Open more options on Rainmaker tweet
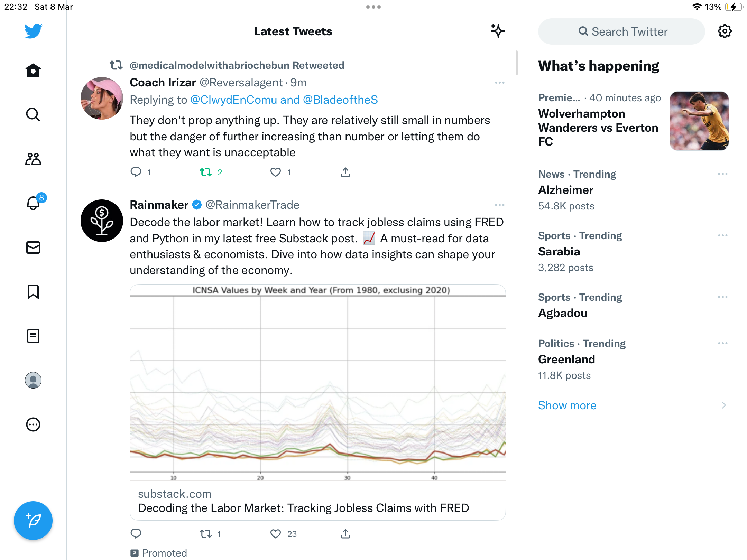 (x=500, y=205)
